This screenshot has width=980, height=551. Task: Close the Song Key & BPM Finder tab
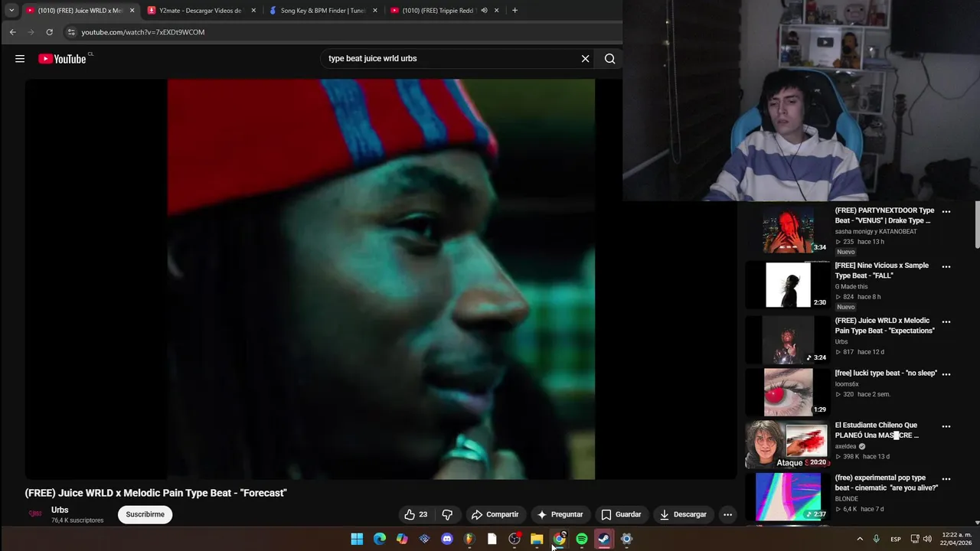point(375,11)
